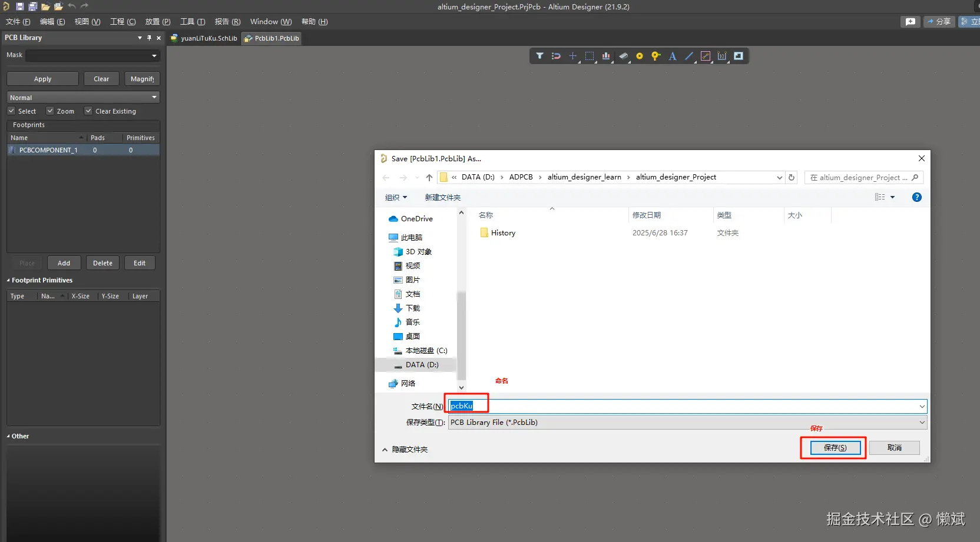The width and height of the screenshot is (980, 542).
Task: Open the view options dropdown arrow in dialog
Action: [x=893, y=197]
